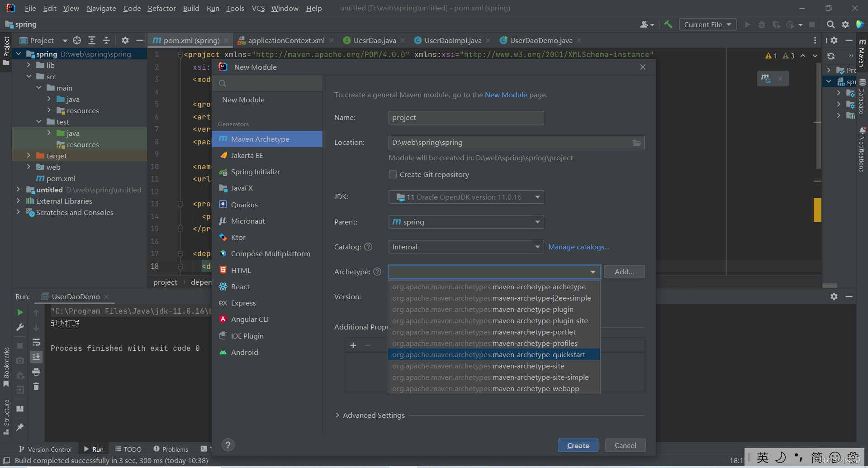Enable Create Git repository checkbox
This screenshot has width=868, height=468.
393,174
